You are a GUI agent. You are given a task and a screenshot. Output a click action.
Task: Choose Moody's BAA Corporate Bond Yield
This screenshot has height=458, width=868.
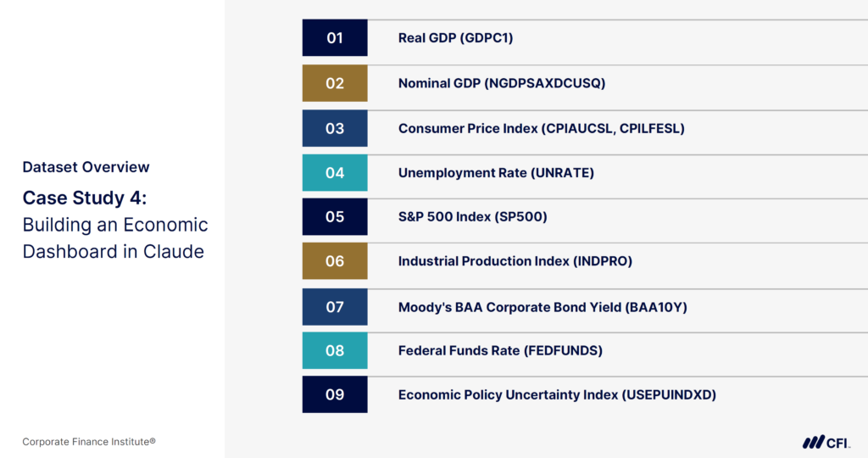pos(542,307)
